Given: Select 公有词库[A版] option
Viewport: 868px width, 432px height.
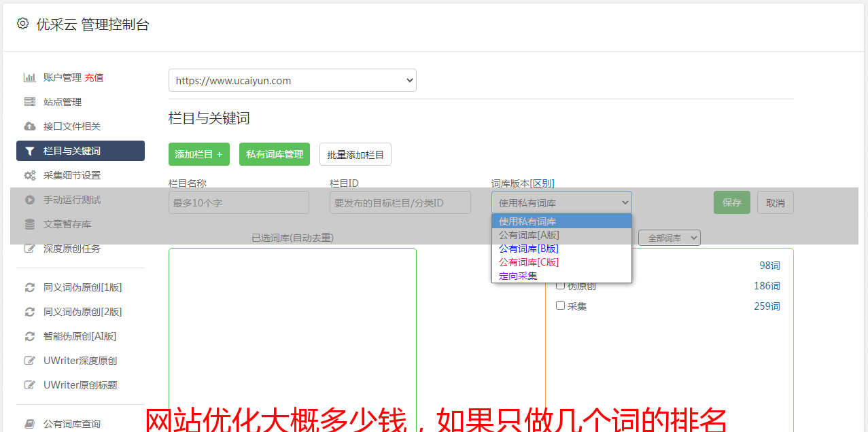Looking at the screenshot, I should [561, 235].
